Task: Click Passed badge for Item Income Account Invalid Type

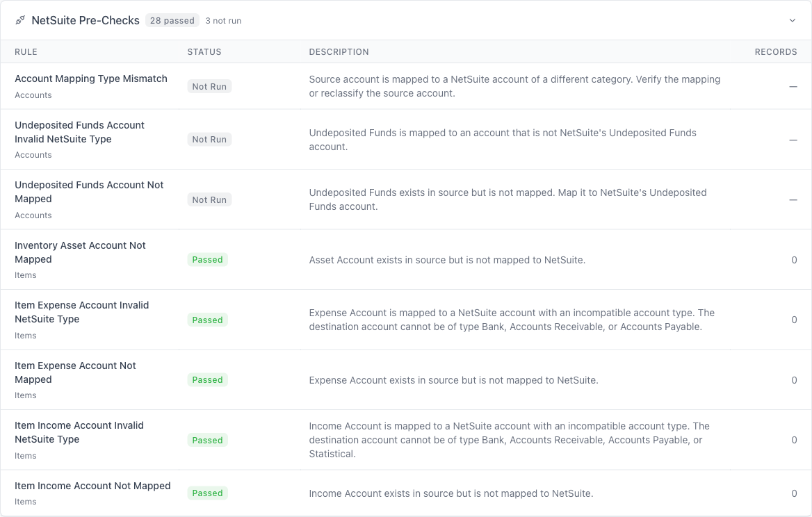Action: [207, 440]
